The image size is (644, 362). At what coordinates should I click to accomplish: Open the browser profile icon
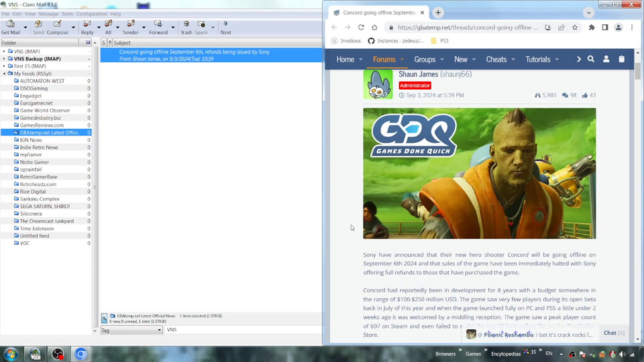pyautogui.click(x=618, y=27)
